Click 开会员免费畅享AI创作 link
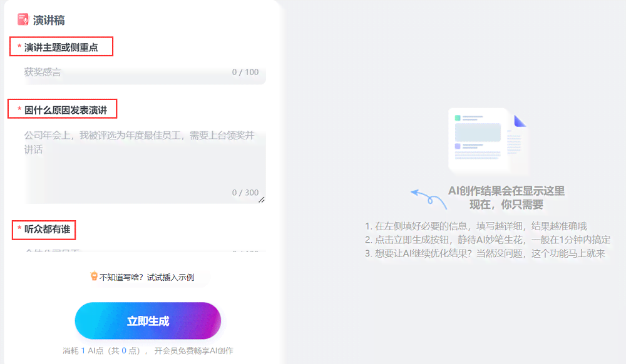The width and height of the screenshot is (626, 364). (x=193, y=351)
